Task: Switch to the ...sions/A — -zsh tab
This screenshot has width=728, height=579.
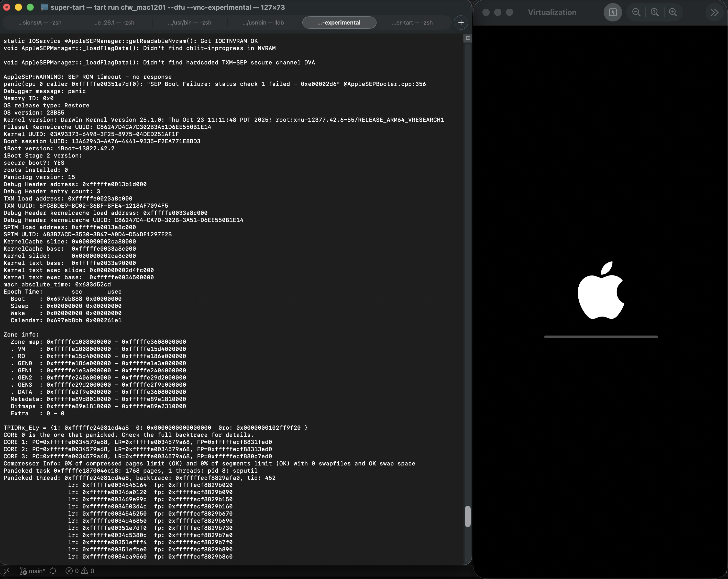Action: [40, 23]
